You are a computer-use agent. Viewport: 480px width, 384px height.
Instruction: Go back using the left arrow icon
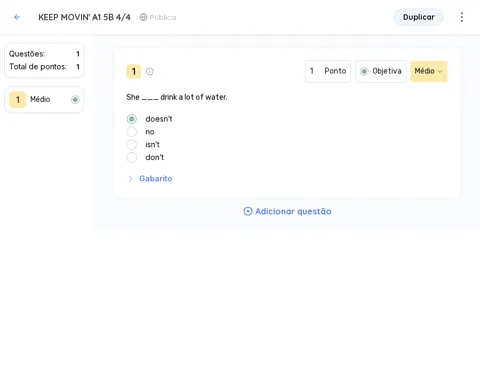[x=17, y=17]
